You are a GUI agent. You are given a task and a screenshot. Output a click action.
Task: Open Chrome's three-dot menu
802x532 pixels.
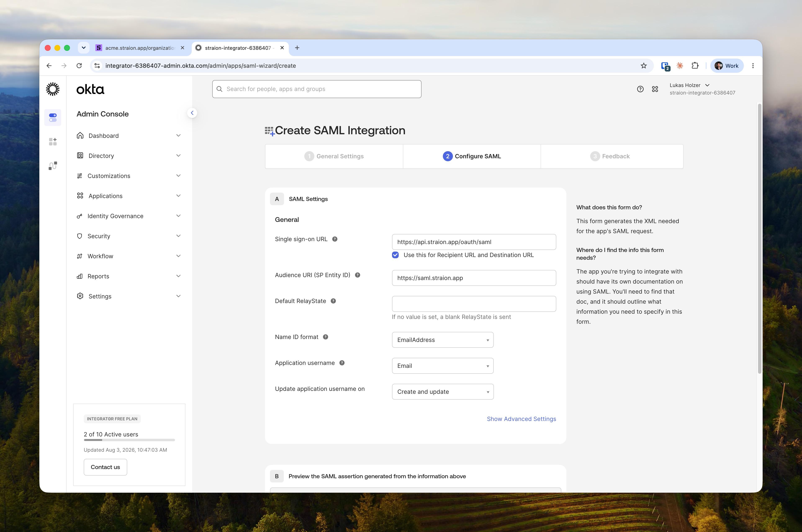(x=753, y=66)
